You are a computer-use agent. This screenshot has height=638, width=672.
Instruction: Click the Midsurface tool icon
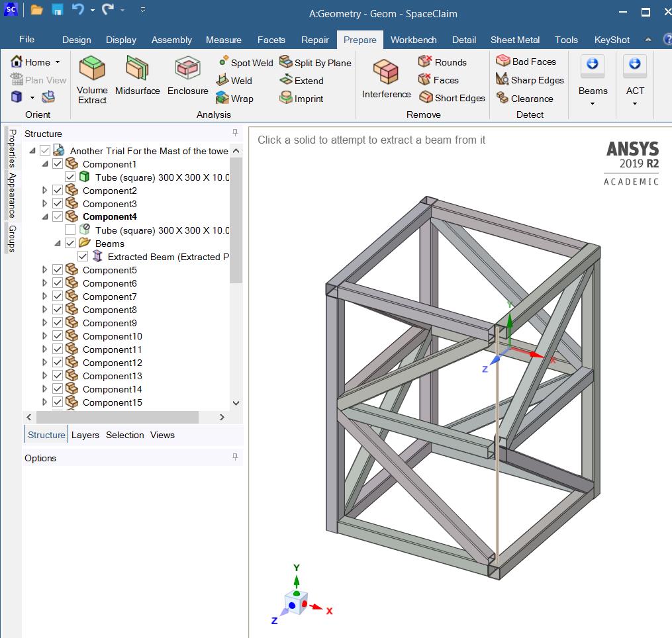[137, 69]
